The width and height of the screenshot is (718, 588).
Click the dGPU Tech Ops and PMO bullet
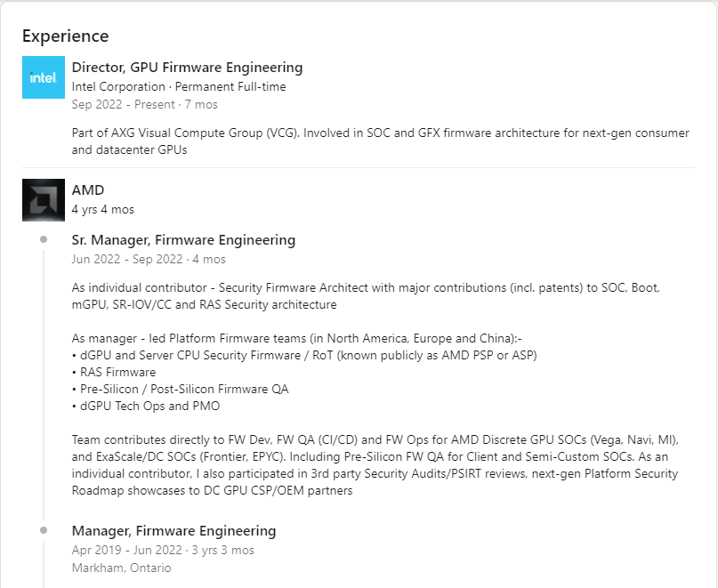[146, 407]
